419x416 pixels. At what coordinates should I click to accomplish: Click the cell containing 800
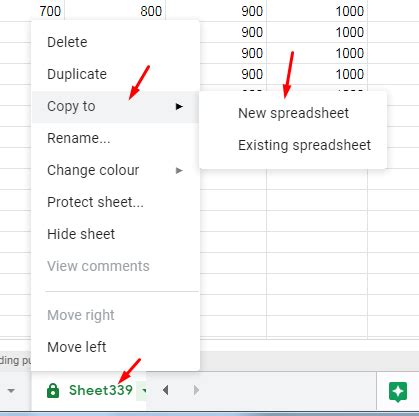pos(115,11)
